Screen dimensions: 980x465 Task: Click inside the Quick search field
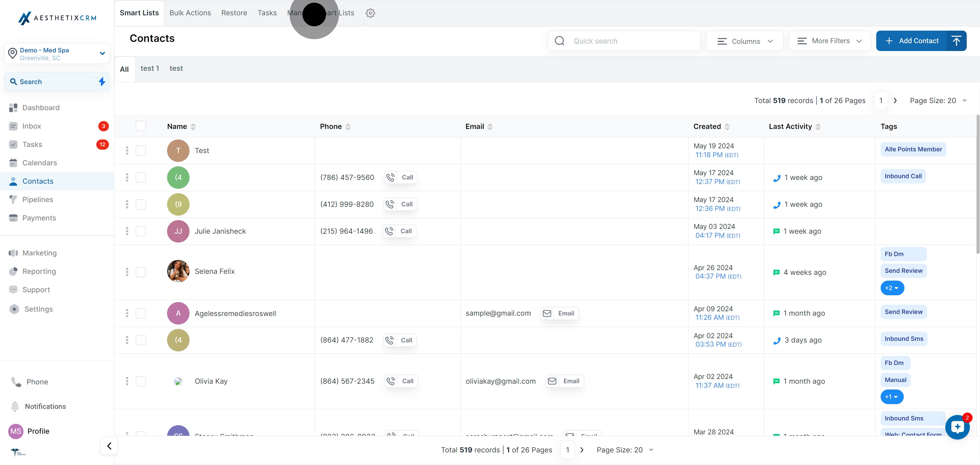pos(628,41)
